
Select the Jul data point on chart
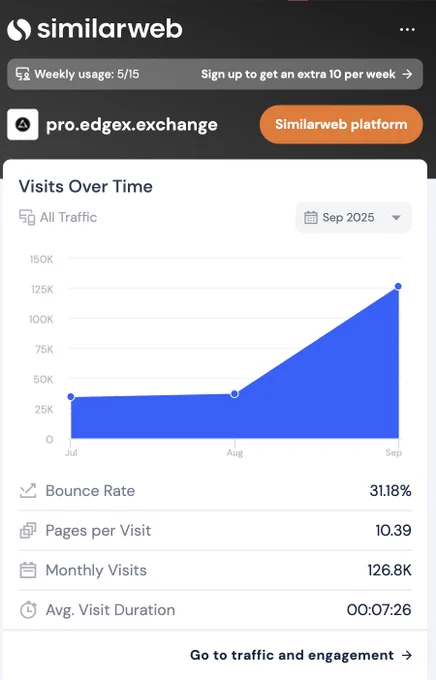click(x=71, y=397)
